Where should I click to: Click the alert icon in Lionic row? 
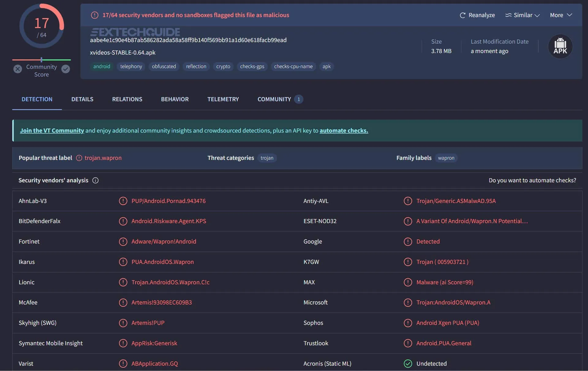pyautogui.click(x=123, y=282)
